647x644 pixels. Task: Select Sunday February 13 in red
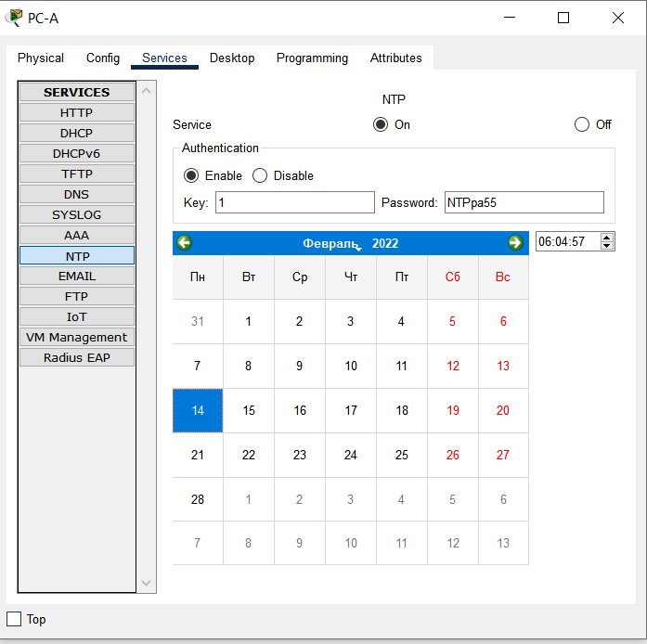(503, 366)
